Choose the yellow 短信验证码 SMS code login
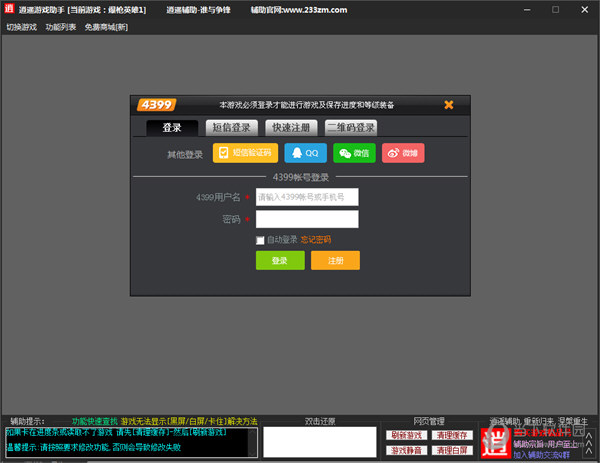Viewport: 600px width, 463px height. (x=245, y=153)
